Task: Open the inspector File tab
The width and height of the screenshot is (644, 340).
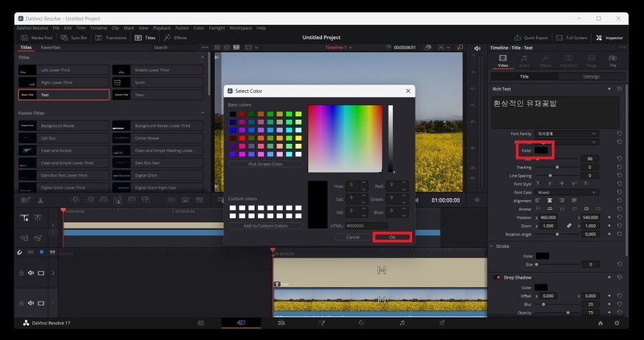Action: click(613, 61)
